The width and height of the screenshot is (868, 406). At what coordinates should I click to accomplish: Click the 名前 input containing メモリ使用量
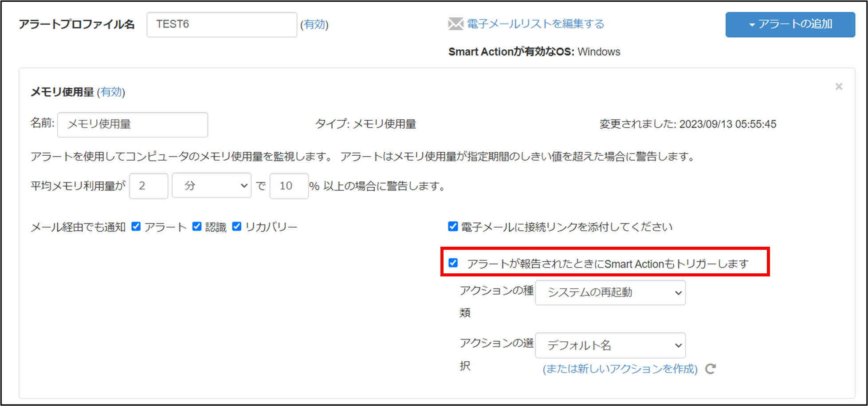(133, 124)
